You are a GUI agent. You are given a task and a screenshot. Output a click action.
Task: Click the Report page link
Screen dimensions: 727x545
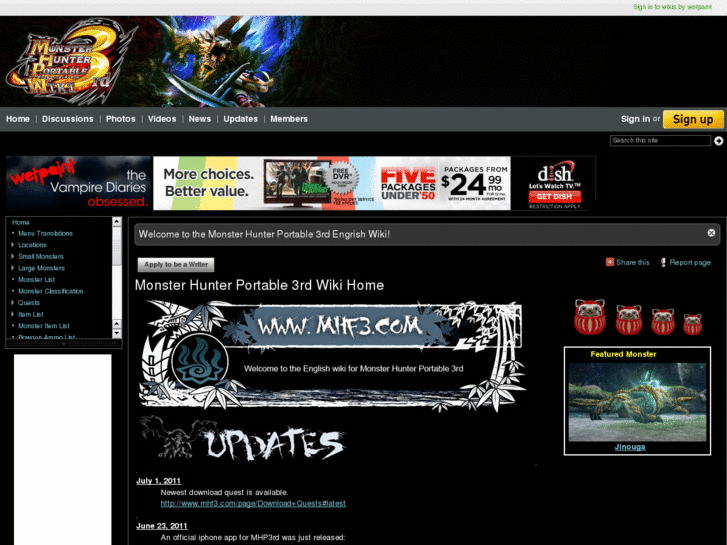[x=690, y=263]
